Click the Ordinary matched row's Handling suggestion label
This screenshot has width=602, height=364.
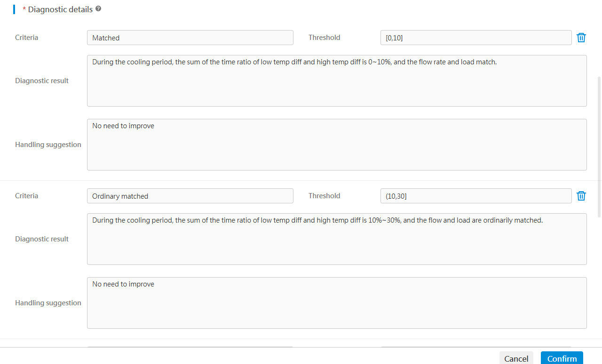pos(48,303)
